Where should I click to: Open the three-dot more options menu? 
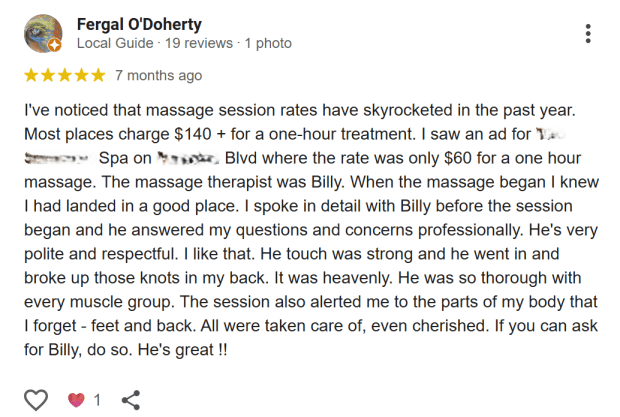point(587,33)
